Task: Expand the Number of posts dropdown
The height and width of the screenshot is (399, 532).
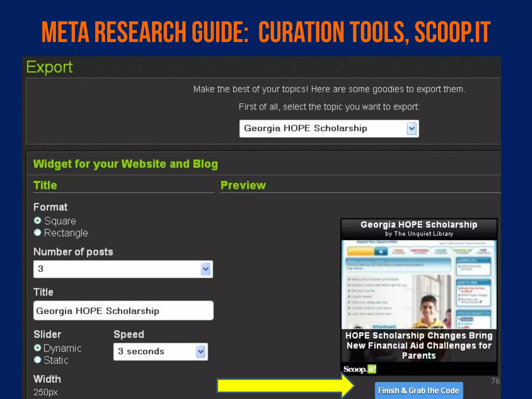Action: point(123,269)
